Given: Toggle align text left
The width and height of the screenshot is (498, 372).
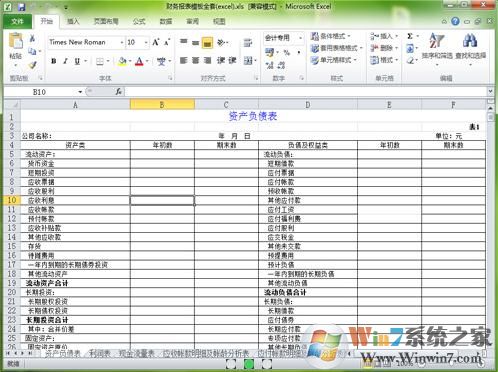Looking at the screenshot, I should point(183,60).
